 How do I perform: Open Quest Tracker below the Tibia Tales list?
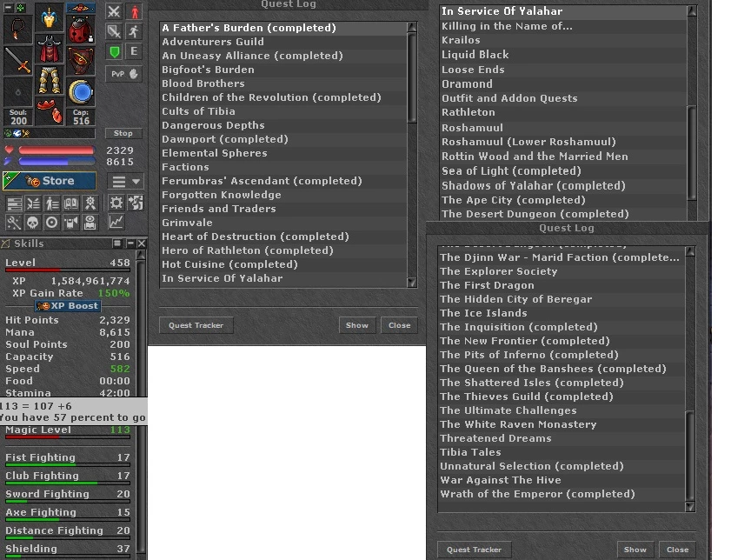tap(475, 550)
